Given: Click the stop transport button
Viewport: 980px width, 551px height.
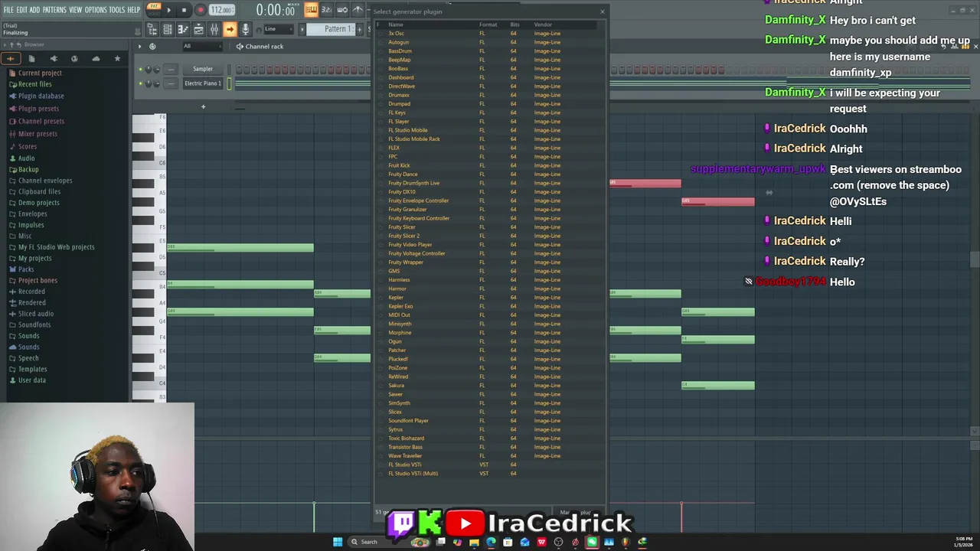Looking at the screenshot, I should 184,10.
